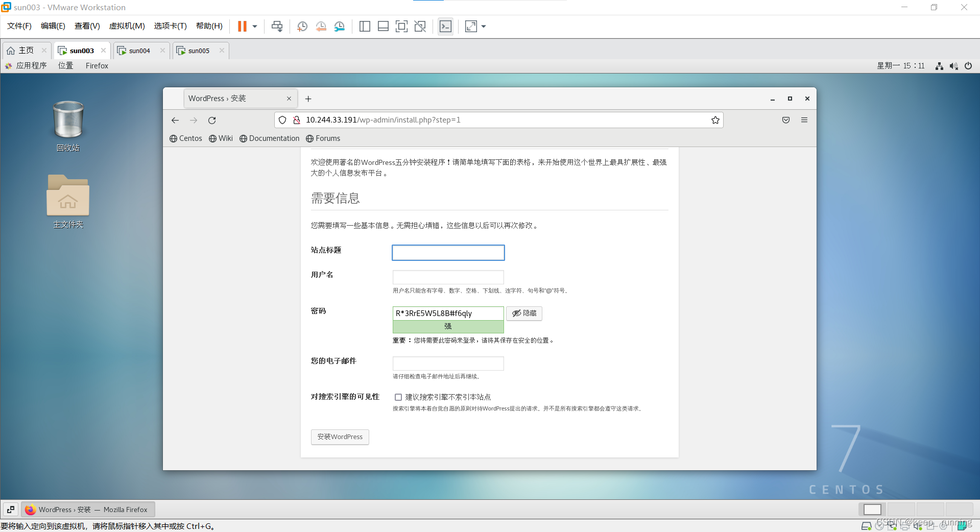
Task: Click the Firefox taskbar window button
Action: pos(88,510)
